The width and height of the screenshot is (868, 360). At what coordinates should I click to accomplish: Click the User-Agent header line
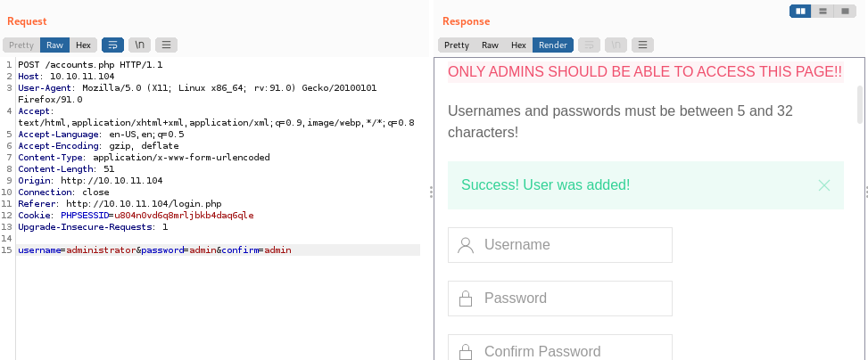pyautogui.click(x=198, y=94)
